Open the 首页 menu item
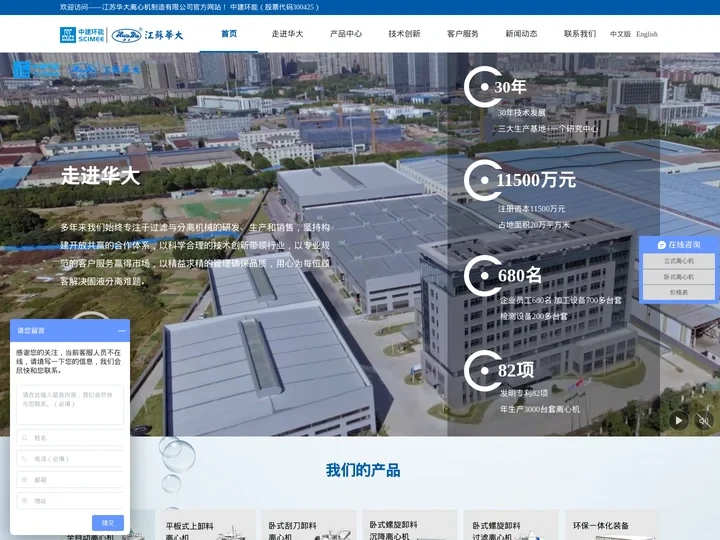The width and height of the screenshot is (720, 540). click(229, 34)
